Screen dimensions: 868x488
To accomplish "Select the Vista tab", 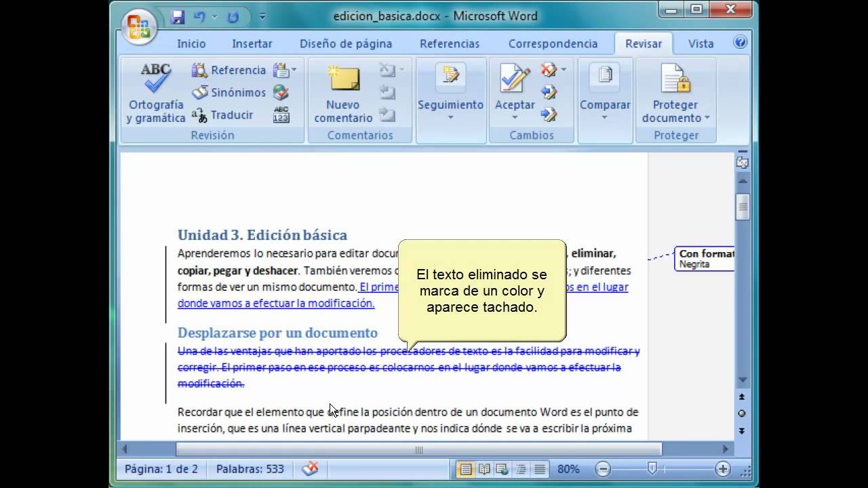I will pyautogui.click(x=701, y=43).
